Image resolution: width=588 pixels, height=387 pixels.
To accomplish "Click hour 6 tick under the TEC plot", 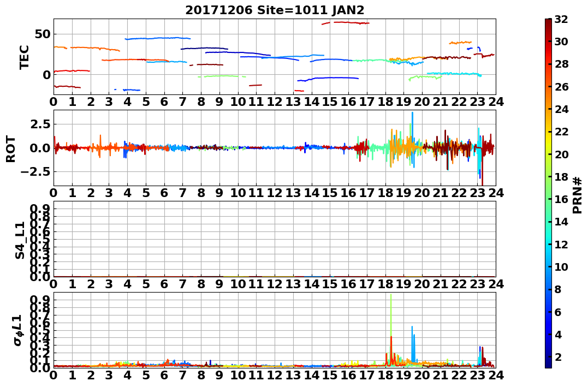I will point(164,102).
